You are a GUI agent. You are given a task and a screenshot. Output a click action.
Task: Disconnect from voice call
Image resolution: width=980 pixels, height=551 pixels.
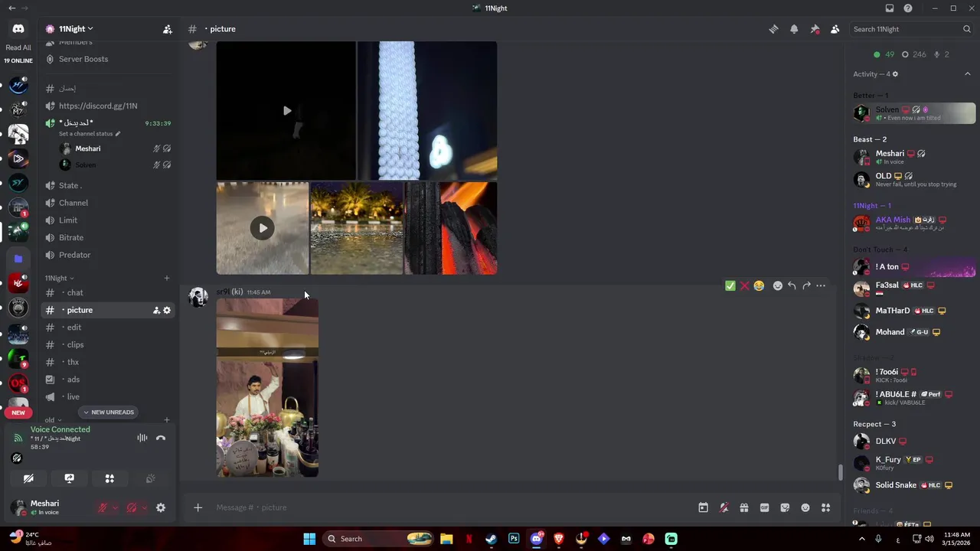[x=161, y=438]
